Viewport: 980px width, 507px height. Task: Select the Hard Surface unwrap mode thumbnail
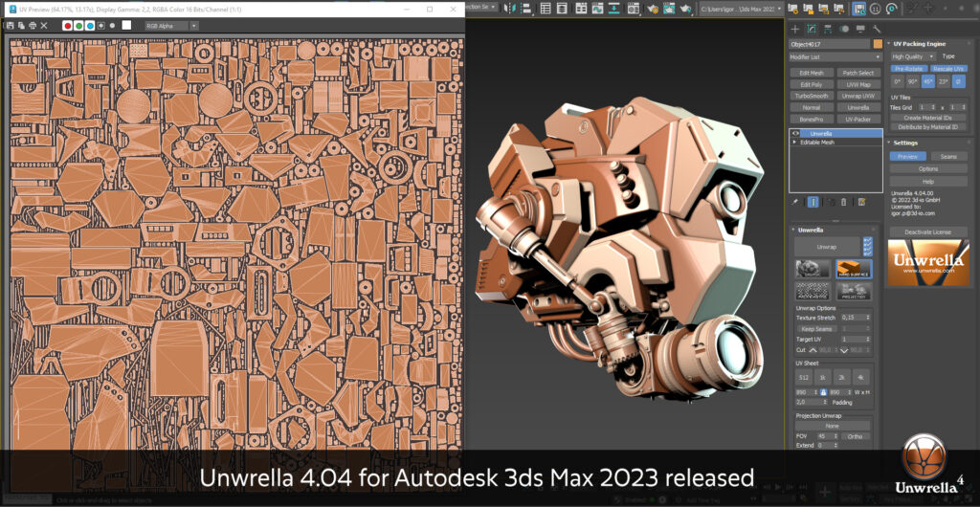point(854,269)
